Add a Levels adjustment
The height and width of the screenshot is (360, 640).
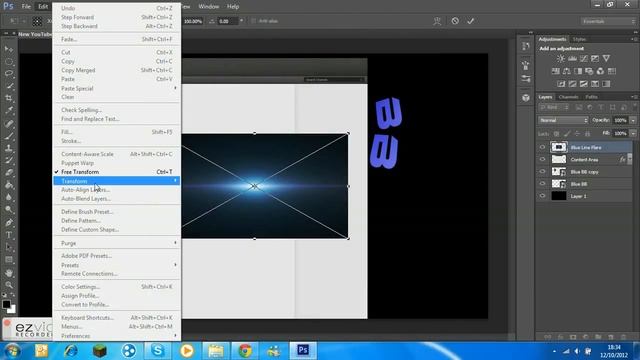point(572,59)
